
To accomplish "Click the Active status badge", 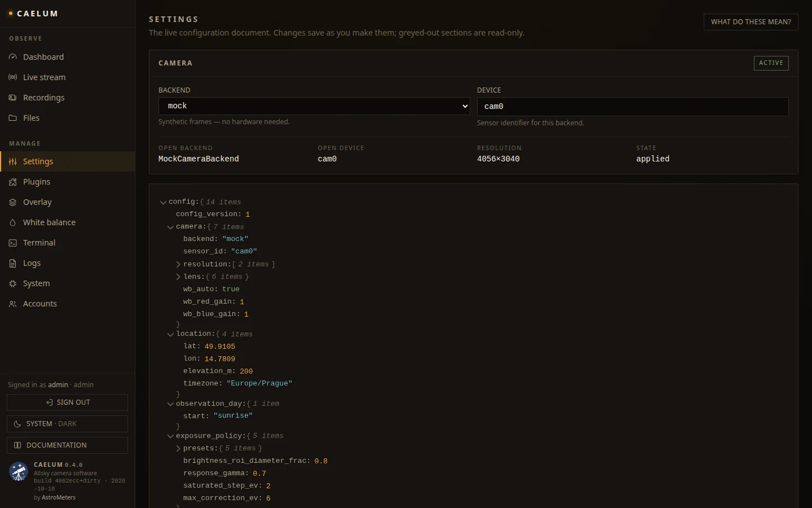I will click(x=771, y=63).
